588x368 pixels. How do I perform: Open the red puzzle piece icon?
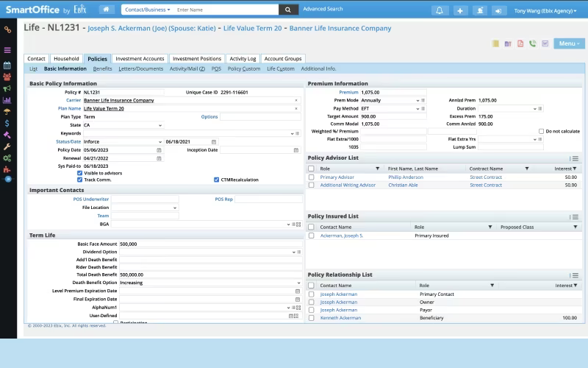pos(7,169)
